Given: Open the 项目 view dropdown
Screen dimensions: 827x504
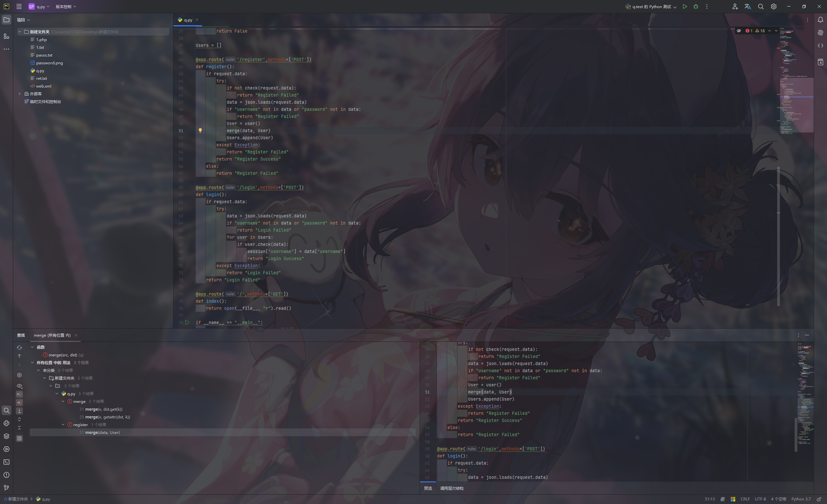Looking at the screenshot, I should [x=24, y=20].
